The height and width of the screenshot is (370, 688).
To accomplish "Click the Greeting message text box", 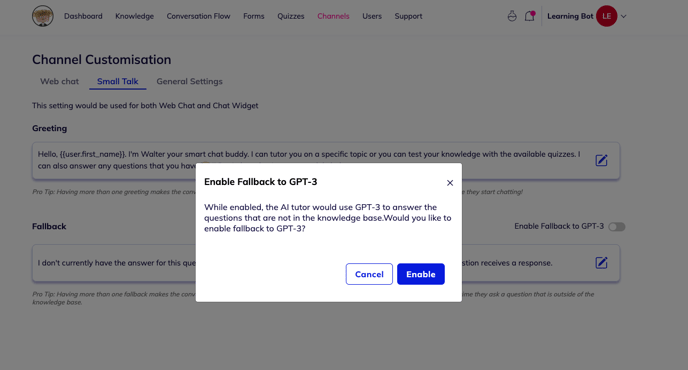I will [x=326, y=161].
